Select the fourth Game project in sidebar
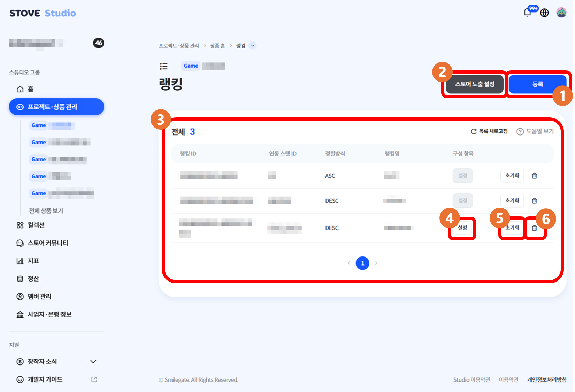Image resolution: width=575 pixels, height=392 pixels. pos(51,176)
